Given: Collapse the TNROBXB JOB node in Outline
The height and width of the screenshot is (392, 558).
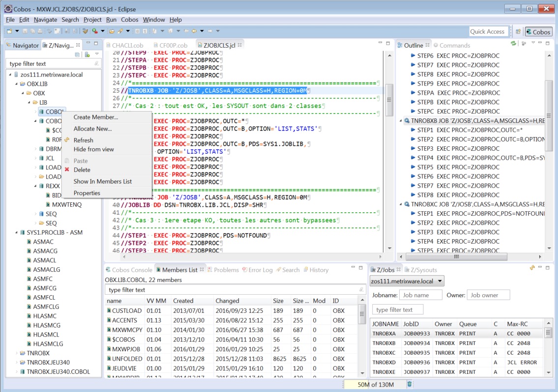Looking at the screenshot, I should (x=401, y=121).
